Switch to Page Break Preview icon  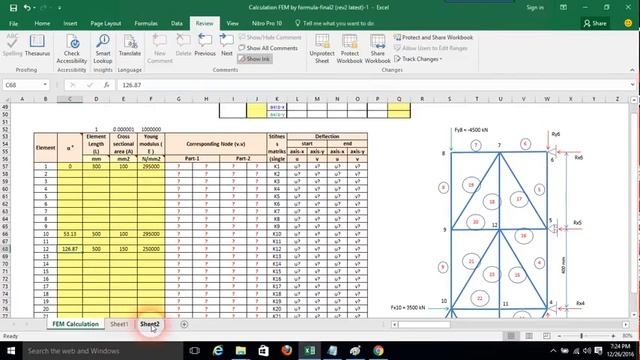click(547, 336)
